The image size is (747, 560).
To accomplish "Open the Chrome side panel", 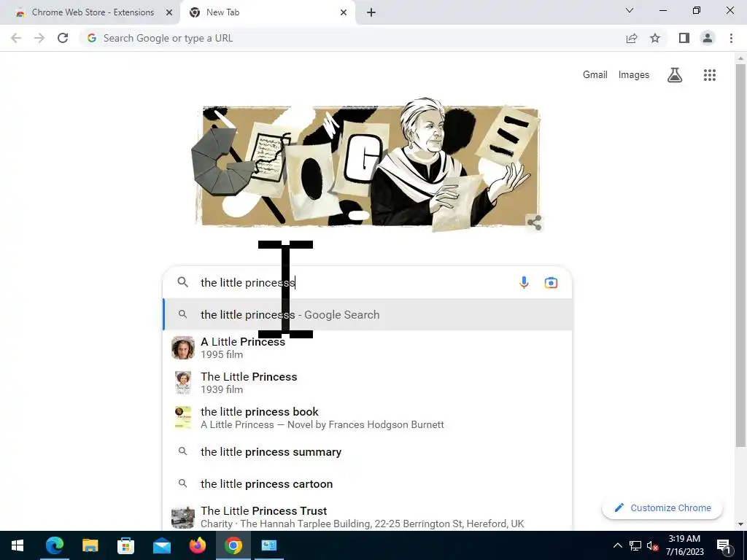I will 684,38.
